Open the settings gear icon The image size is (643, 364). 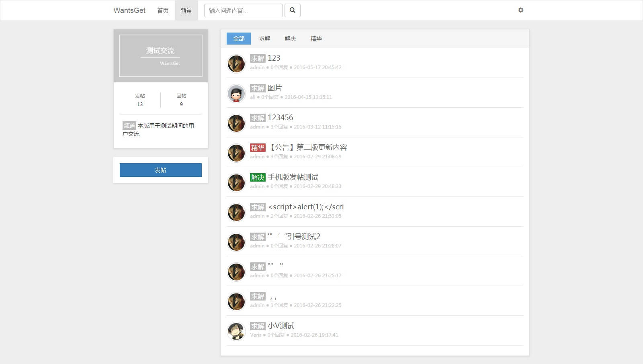520,10
